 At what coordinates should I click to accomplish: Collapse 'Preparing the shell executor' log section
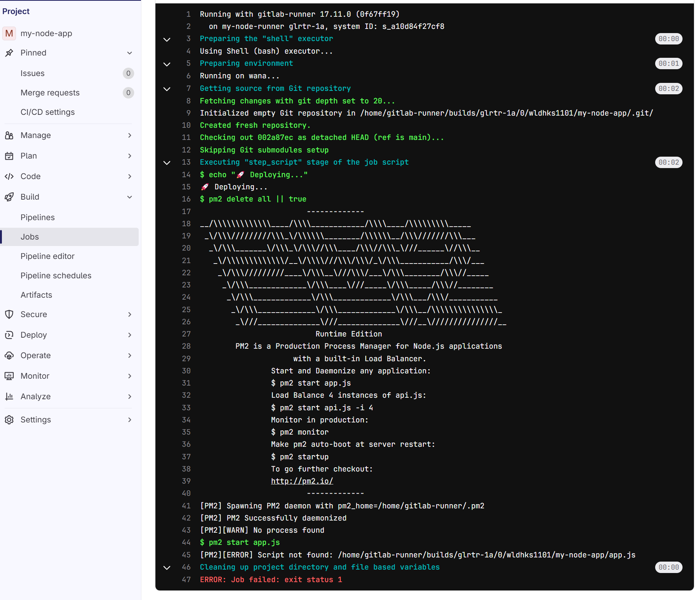coord(167,39)
